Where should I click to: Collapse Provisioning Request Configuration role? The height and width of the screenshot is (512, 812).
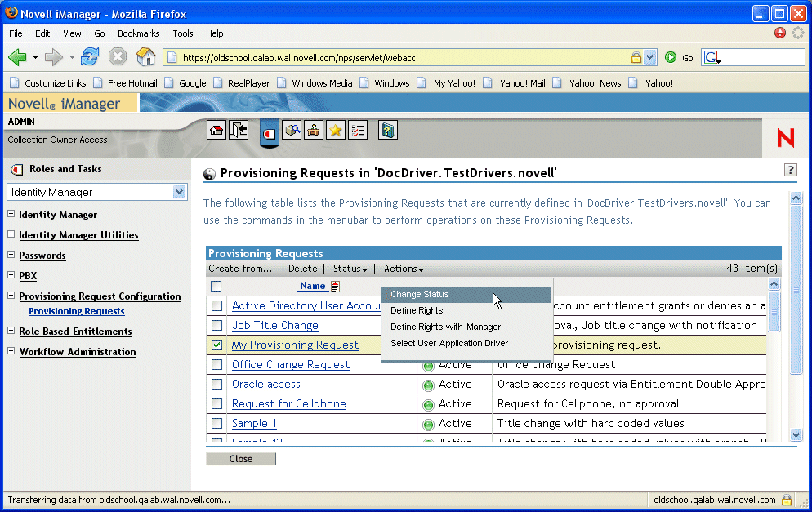pos(11,295)
